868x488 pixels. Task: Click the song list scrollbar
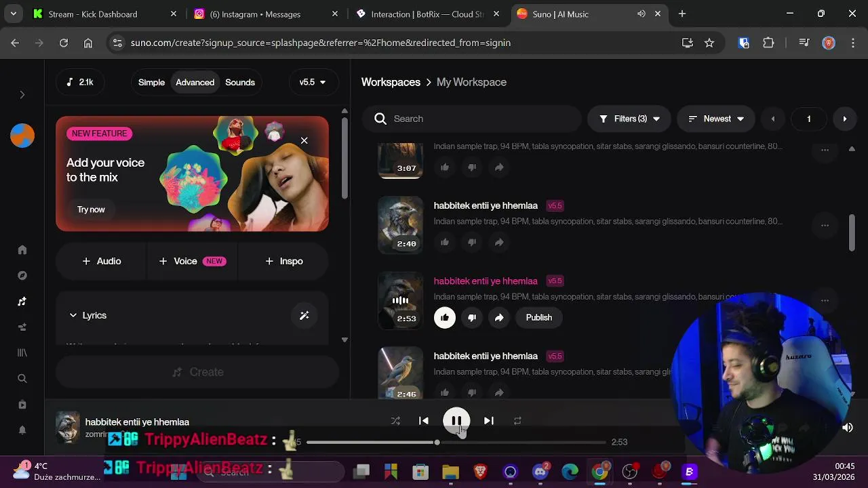coord(852,232)
